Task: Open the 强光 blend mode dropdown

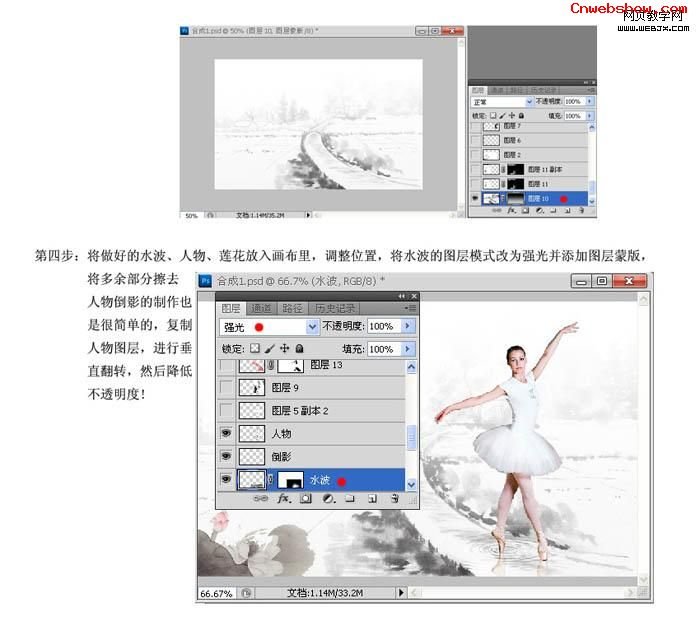Action: pos(312,327)
